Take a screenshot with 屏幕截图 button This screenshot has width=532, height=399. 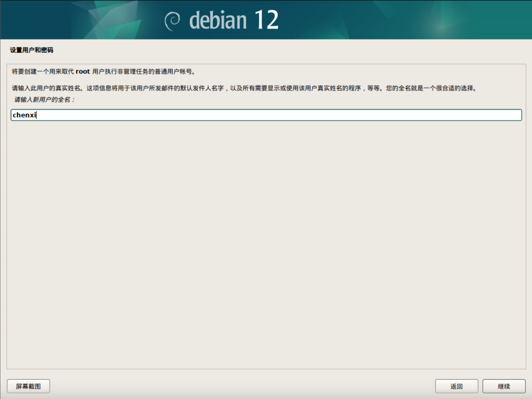click(29, 386)
